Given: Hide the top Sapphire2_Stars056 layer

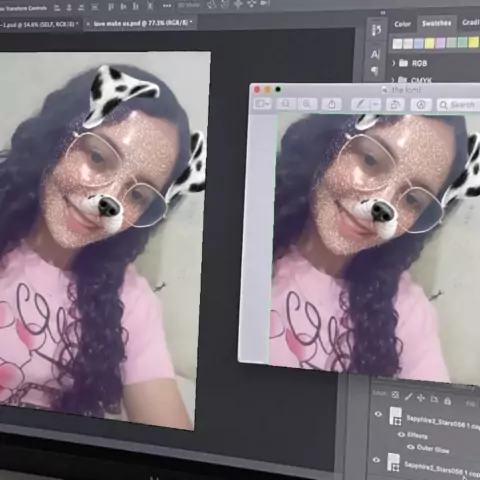Looking at the screenshot, I should point(378,414).
